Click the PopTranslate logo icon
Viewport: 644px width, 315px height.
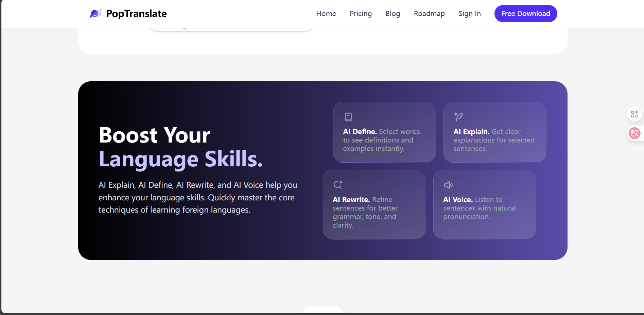point(96,14)
